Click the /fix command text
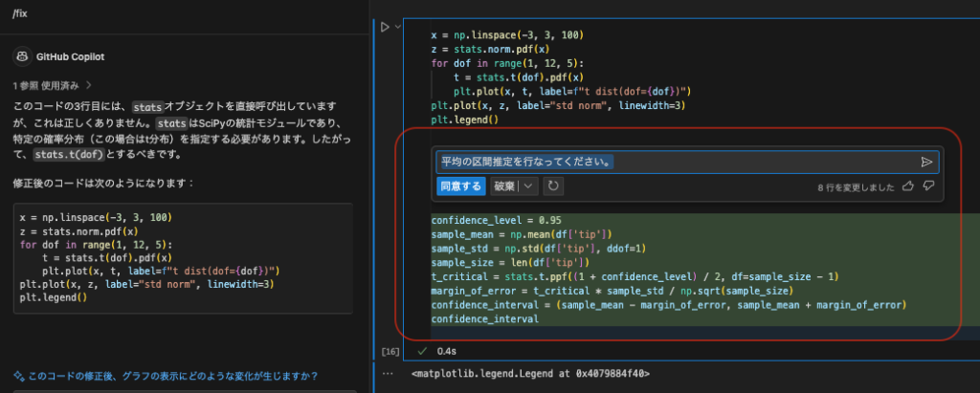 point(21,13)
